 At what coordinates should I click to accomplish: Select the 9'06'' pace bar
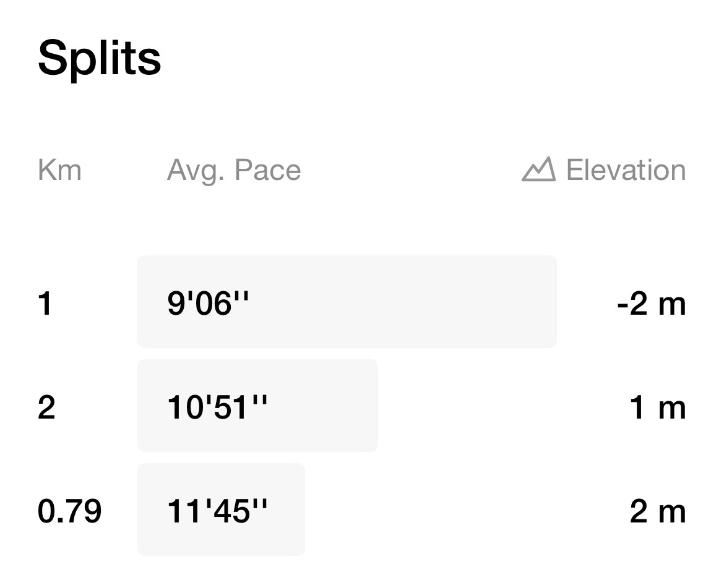coord(347,302)
